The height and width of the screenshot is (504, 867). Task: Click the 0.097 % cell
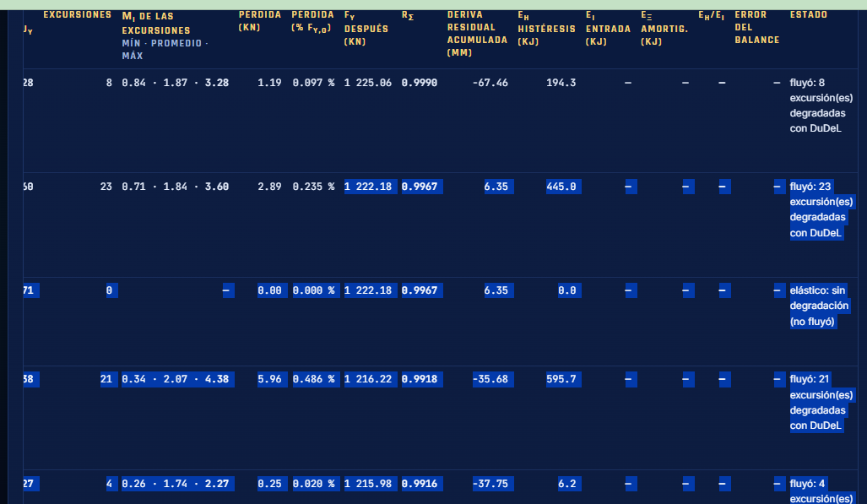tap(313, 83)
